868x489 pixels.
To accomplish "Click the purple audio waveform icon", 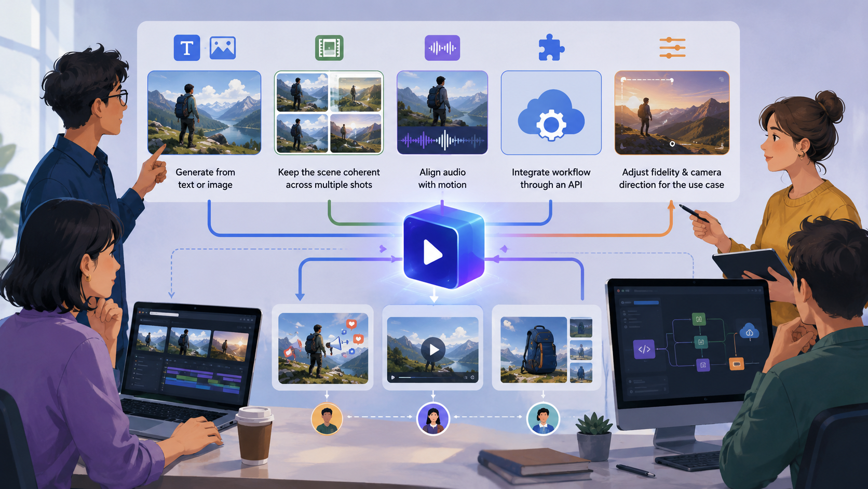I will [x=442, y=48].
